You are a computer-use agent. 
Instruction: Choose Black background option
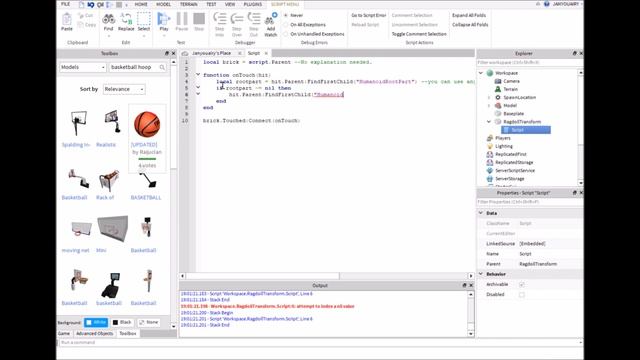[x=122, y=322]
